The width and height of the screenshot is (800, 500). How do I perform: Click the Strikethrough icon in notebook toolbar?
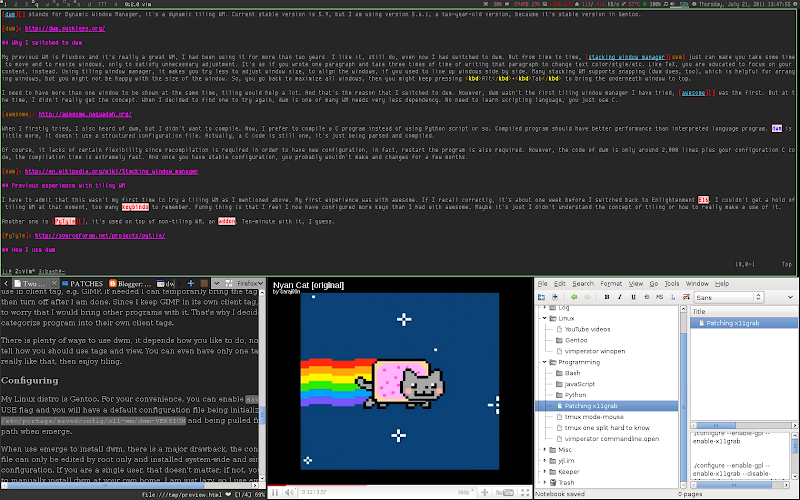646,297
